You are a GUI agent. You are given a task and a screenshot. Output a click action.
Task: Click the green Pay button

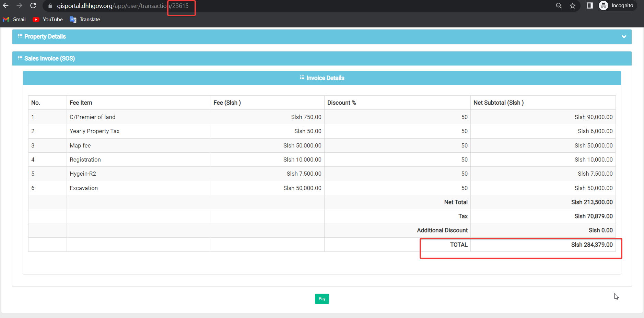tap(322, 299)
